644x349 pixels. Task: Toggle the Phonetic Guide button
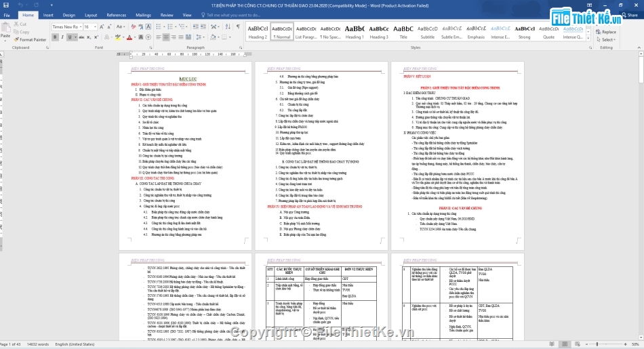click(141, 26)
